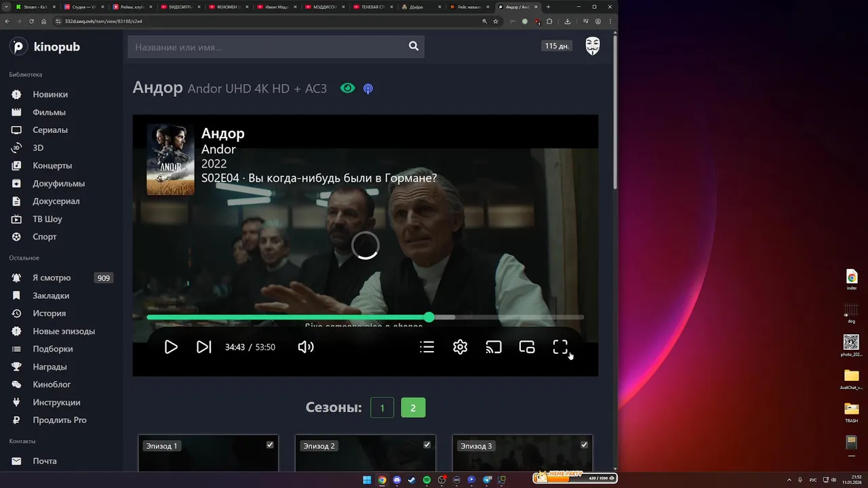Reload the page in the browser

click(x=31, y=21)
